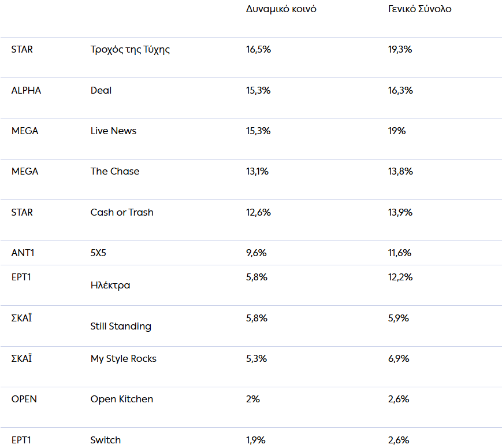Viewport: 502px width, 448px height.
Task: Select the 9,6% dynamic audience value
Action: tap(256, 253)
